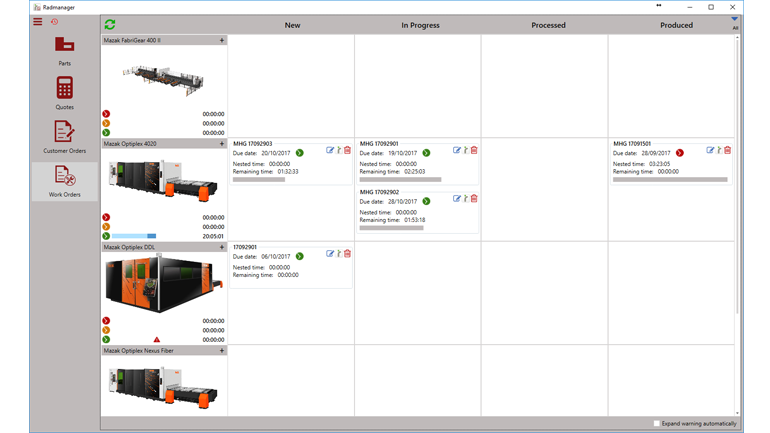Click the red warning triangle on Optiplex DDL

click(x=157, y=339)
